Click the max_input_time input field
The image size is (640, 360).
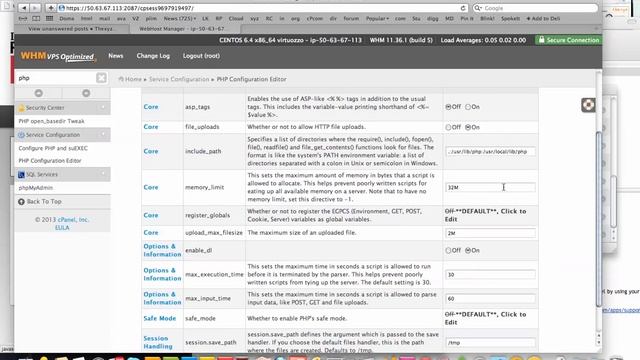[x=490, y=299]
